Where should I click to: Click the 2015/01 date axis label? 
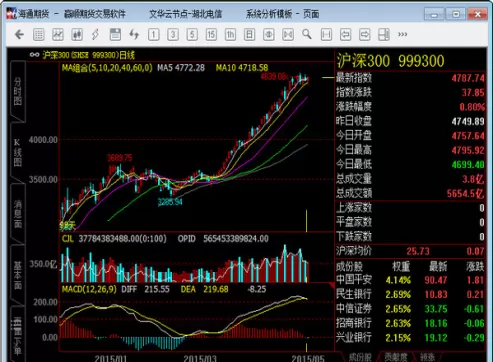111,359
